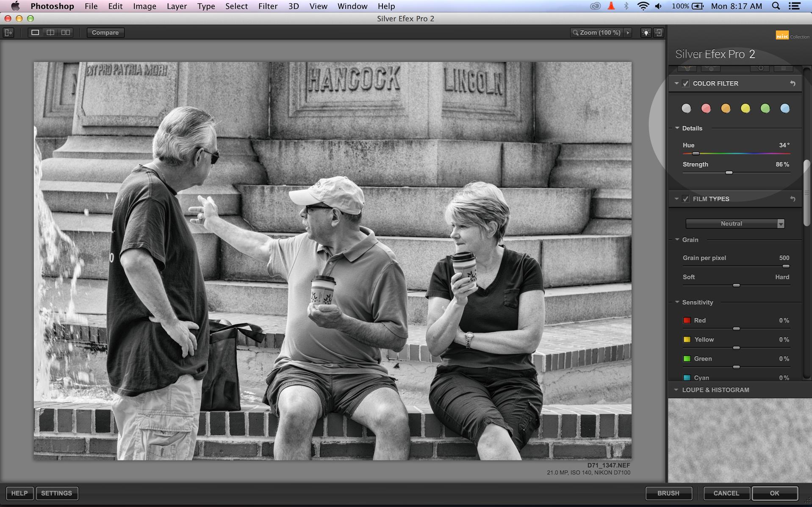Open the Filter menu
This screenshot has height=507, width=812.
268,6
